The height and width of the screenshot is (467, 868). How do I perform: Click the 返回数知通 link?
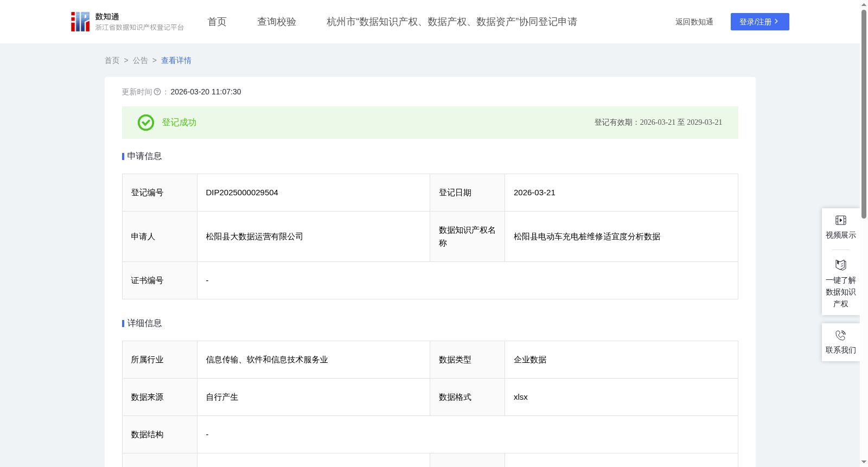694,22
